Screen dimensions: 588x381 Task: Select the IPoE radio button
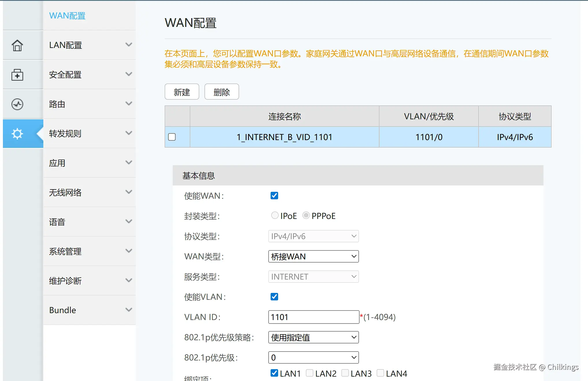pos(275,215)
